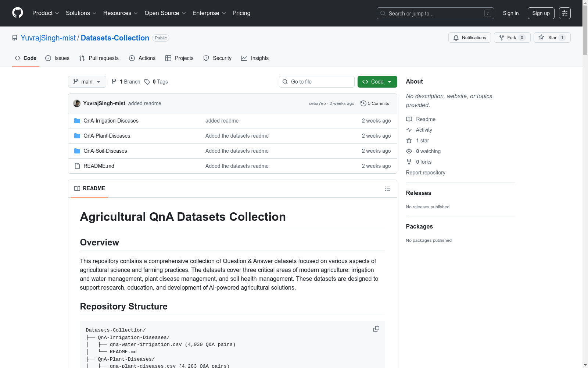Click the star icon beside '1 star'
The width and height of the screenshot is (588, 368).
[409, 141]
